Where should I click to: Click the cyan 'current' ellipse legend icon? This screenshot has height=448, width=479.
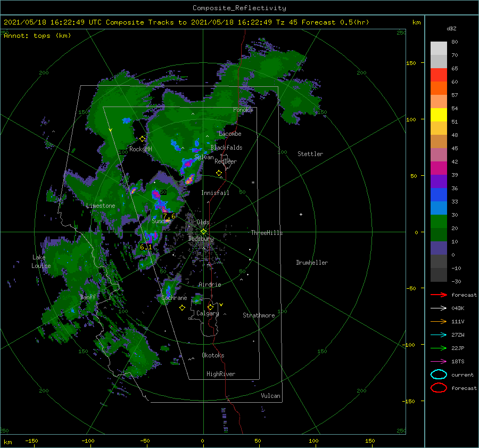439,374
